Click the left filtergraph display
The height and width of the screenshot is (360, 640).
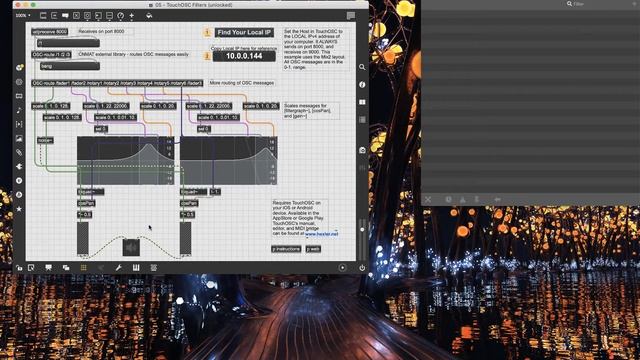coord(126,161)
